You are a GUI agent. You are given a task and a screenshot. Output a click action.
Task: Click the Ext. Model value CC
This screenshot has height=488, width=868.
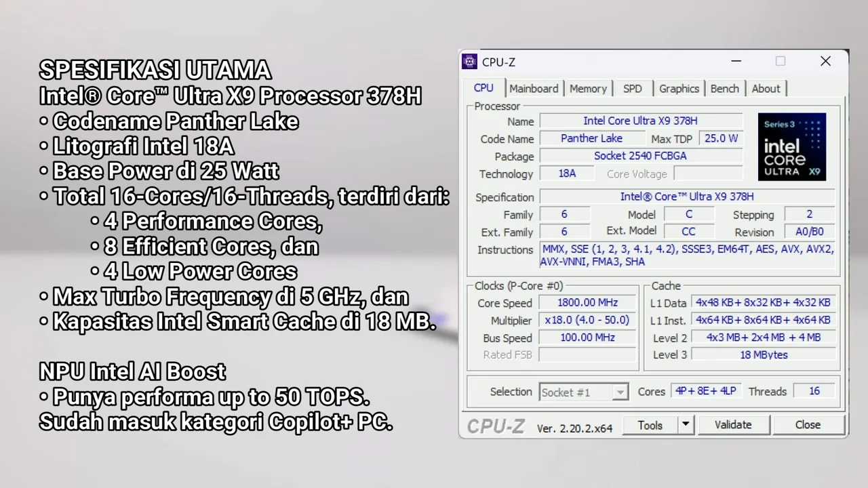coord(688,232)
